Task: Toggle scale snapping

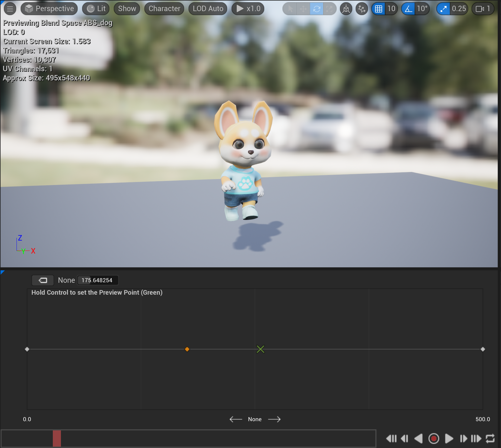Action: pyautogui.click(x=443, y=9)
